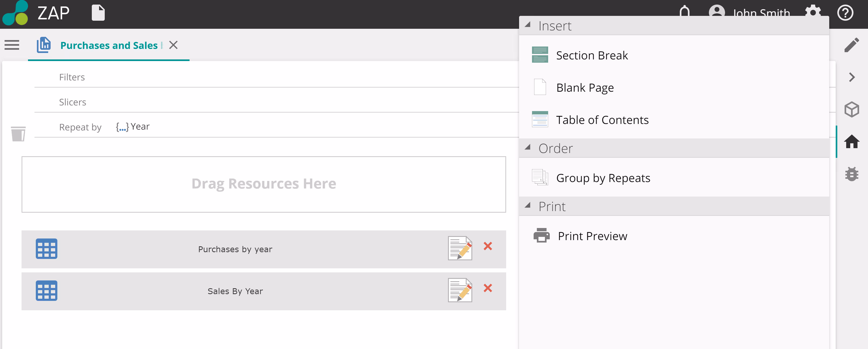Select Group by Repeats option
This screenshot has width=868, height=349.
point(603,178)
